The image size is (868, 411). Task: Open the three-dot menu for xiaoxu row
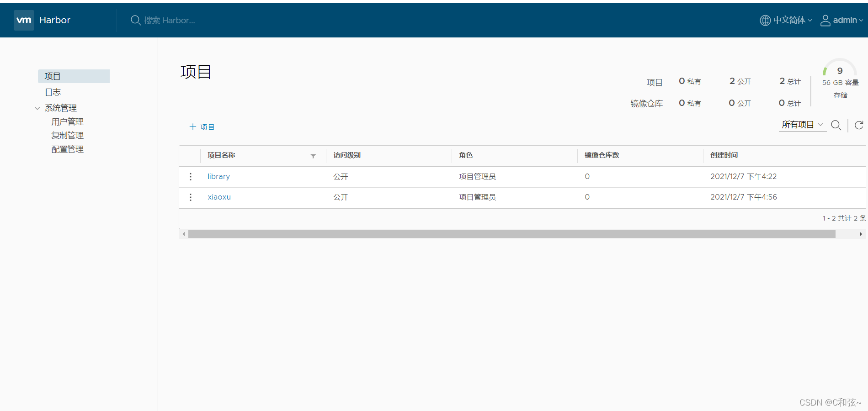tap(191, 197)
